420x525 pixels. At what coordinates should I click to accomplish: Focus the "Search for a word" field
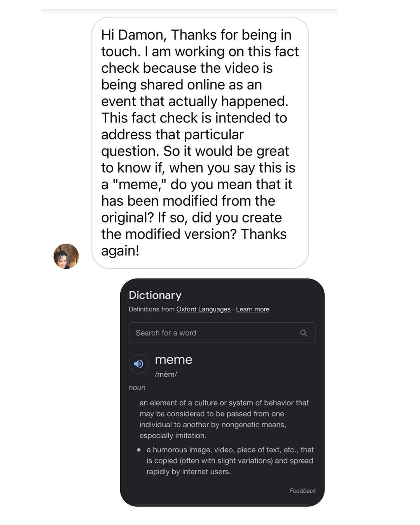click(x=210, y=333)
